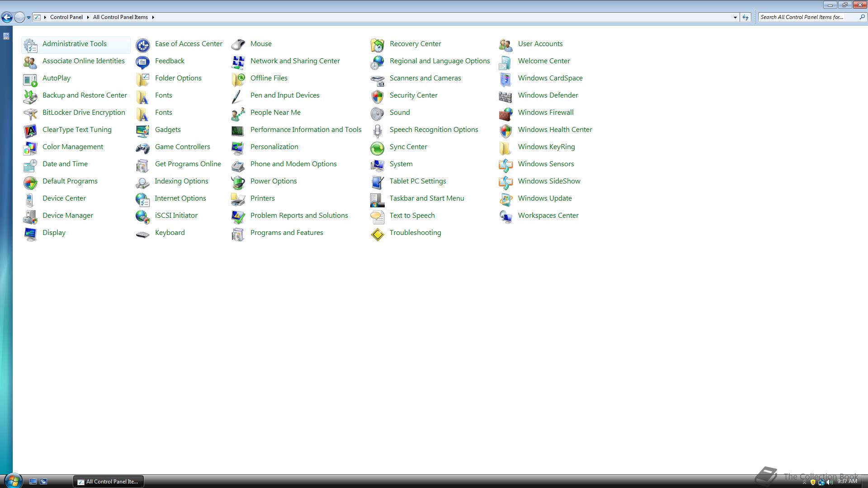Select the All Control Panel Items taskbar button
Viewport: 868px width, 488px height.
(x=108, y=481)
